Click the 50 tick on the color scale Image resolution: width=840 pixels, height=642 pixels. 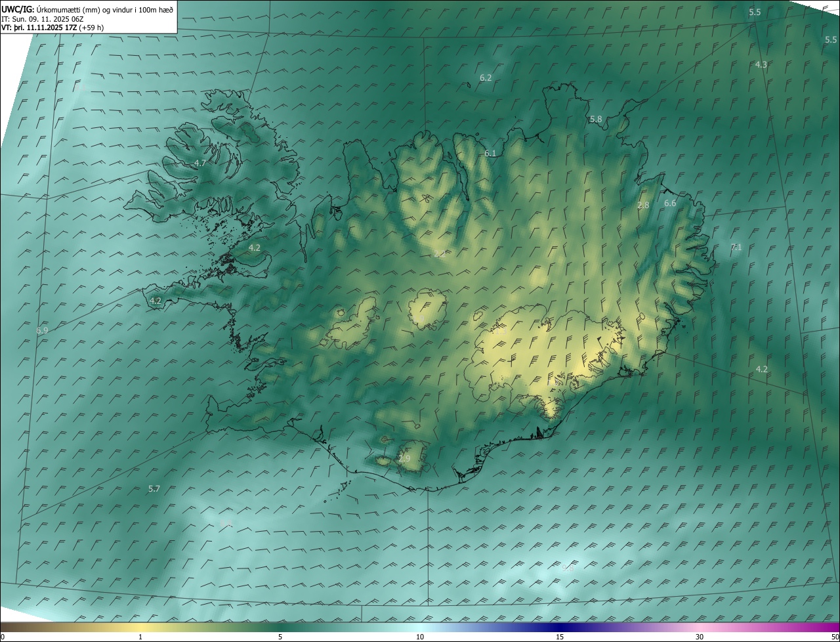[835, 637]
